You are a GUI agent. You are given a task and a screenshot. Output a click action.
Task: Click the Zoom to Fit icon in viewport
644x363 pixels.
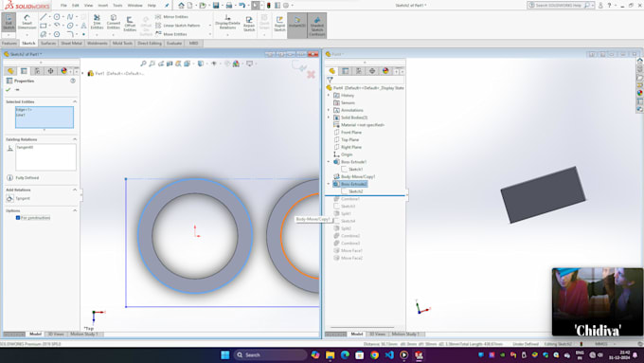click(x=143, y=64)
